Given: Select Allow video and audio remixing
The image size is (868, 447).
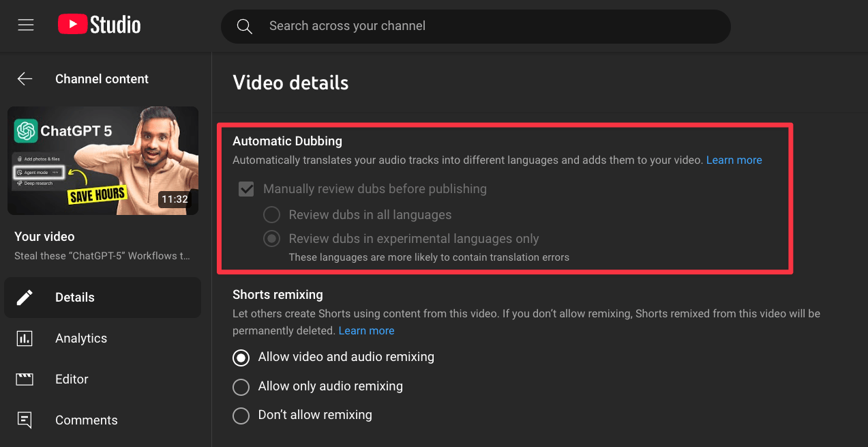Looking at the screenshot, I should point(241,357).
